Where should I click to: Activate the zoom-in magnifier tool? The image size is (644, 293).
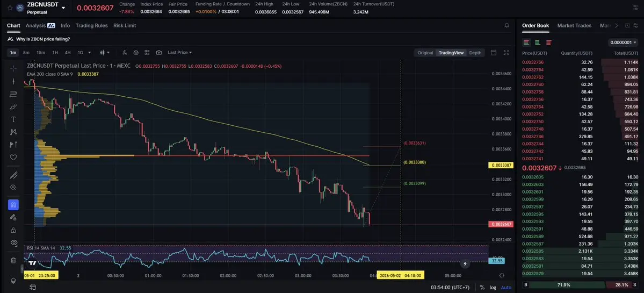[x=13, y=188]
